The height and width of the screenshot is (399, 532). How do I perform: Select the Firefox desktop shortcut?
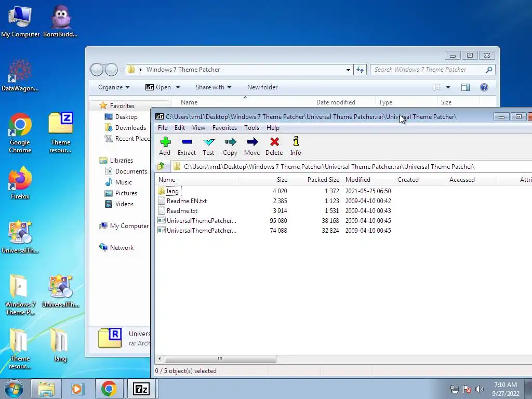click(20, 183)
